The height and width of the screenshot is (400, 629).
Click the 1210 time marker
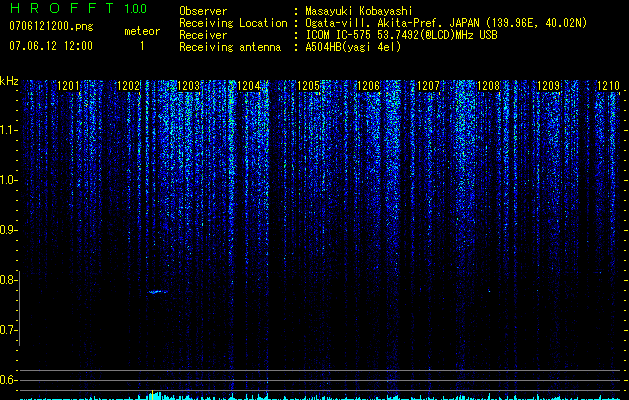[x=608, y=85]
